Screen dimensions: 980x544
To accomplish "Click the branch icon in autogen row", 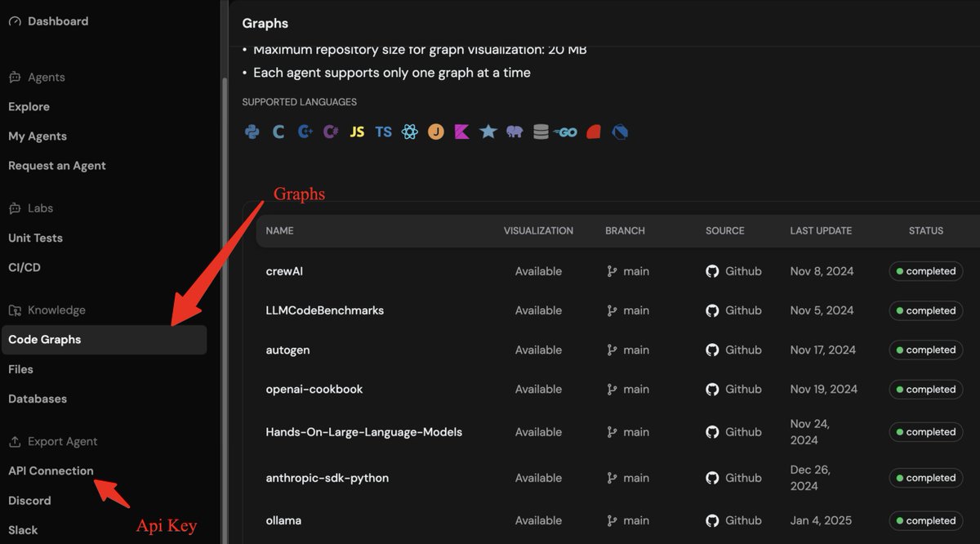I will [x=612, y=350].
